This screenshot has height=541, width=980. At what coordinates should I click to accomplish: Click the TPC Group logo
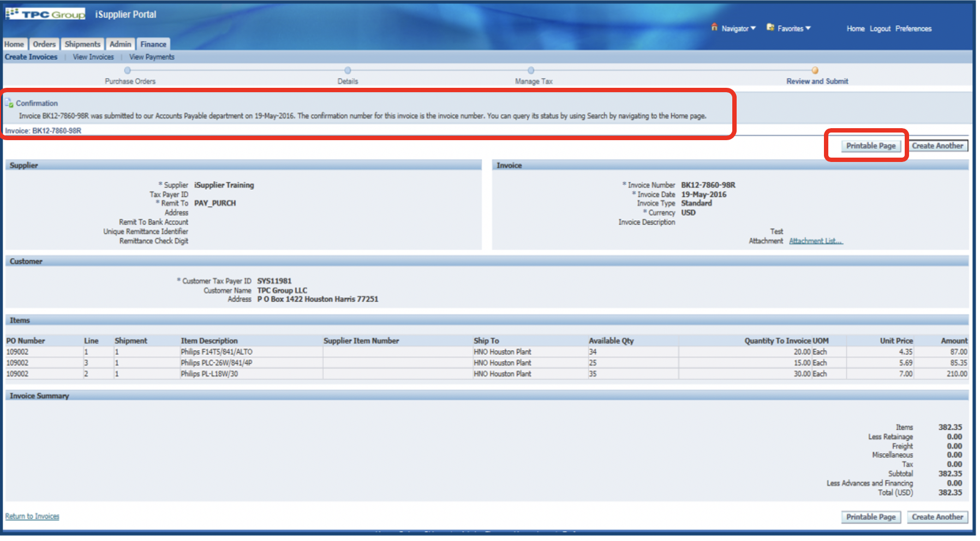point(45,14)
